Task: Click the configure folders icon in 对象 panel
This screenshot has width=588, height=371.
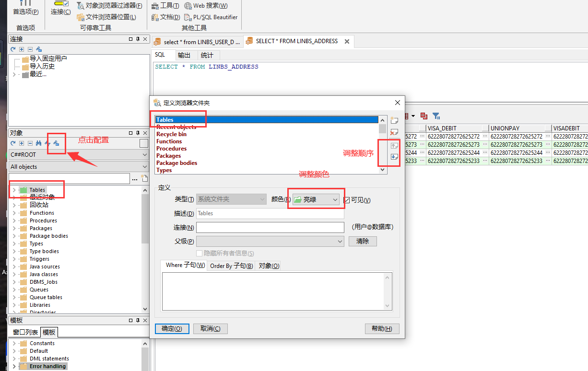Action: tap(56, 143)
